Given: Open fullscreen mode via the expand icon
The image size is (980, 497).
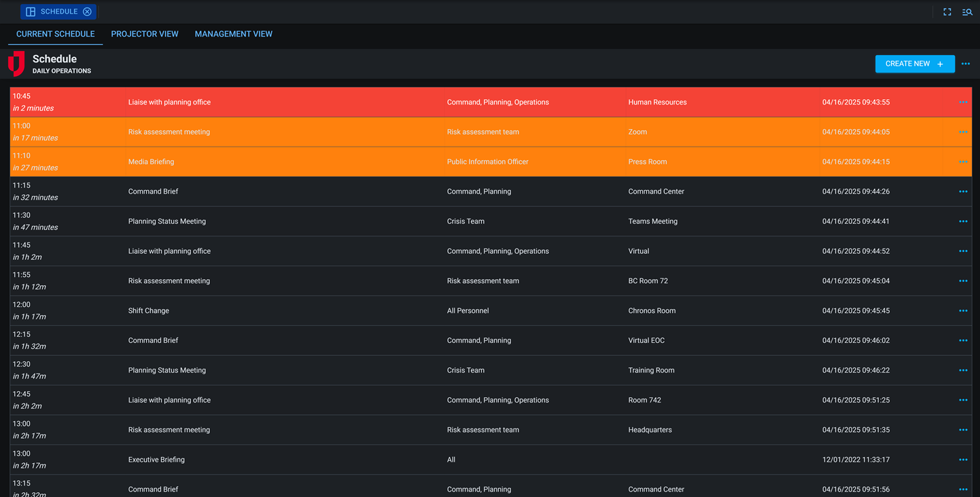Looking at the screenshot, I should click(x=947, y=12).
